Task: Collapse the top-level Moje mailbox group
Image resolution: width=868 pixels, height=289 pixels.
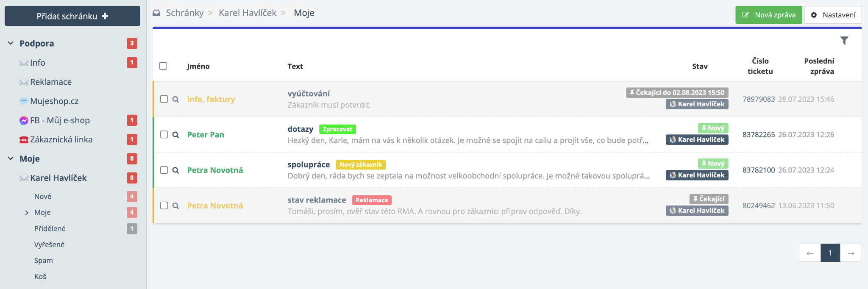Action: point(11,158)
